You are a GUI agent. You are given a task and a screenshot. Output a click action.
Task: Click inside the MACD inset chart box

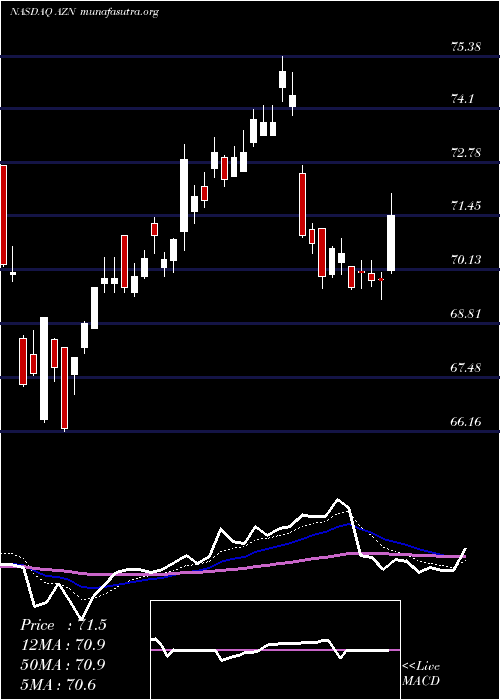[x=275, y=650]
